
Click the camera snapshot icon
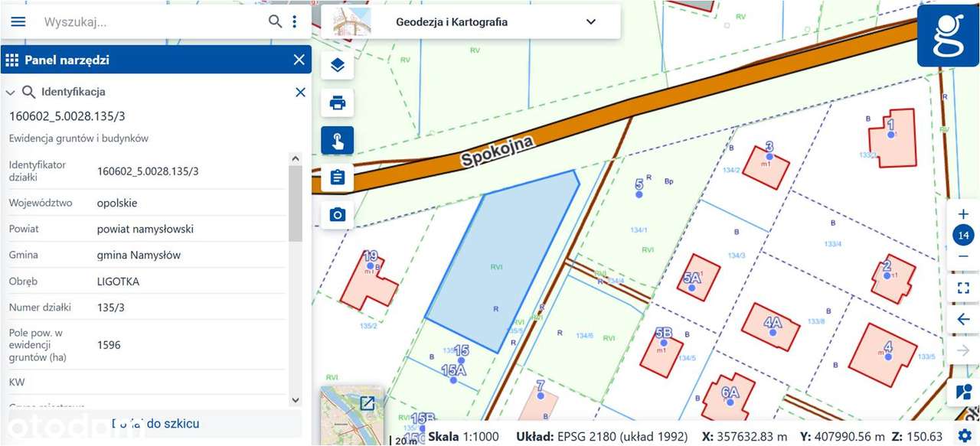pyautogui.click(x=338, y=215)
